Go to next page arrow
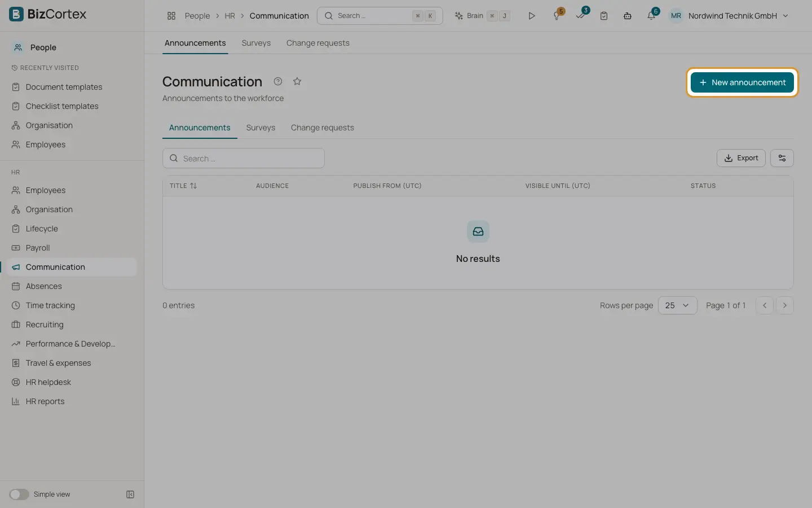Screen dimensions: 812x508 click(x=785, y=305)
